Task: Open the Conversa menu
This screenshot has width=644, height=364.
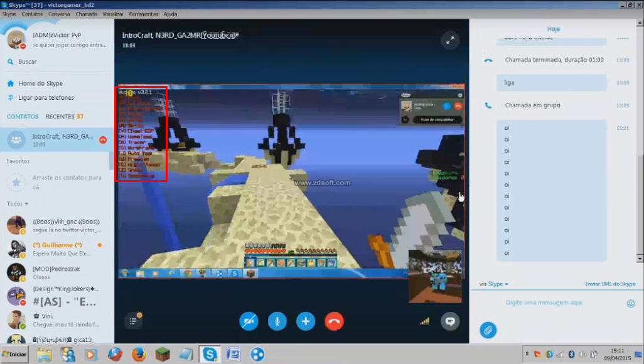Action: click(x=59, y=14)
